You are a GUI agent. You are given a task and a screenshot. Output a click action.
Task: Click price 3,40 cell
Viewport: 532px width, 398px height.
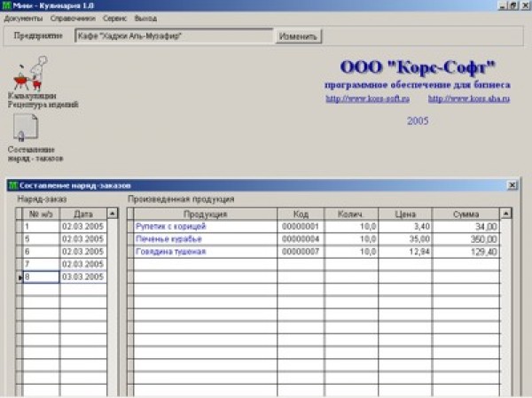(x=405, y=227)
